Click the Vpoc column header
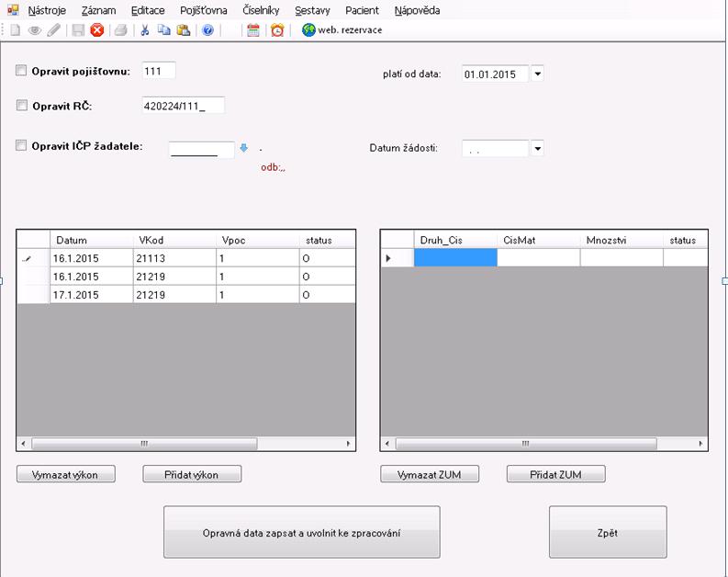728x577 pixels. pos(257,240)
